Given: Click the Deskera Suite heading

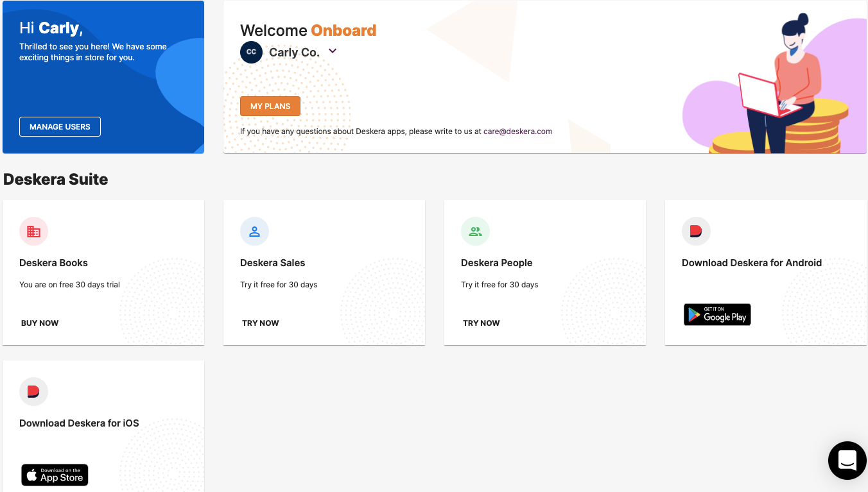Looking at the screenshot, I should 56,180.
